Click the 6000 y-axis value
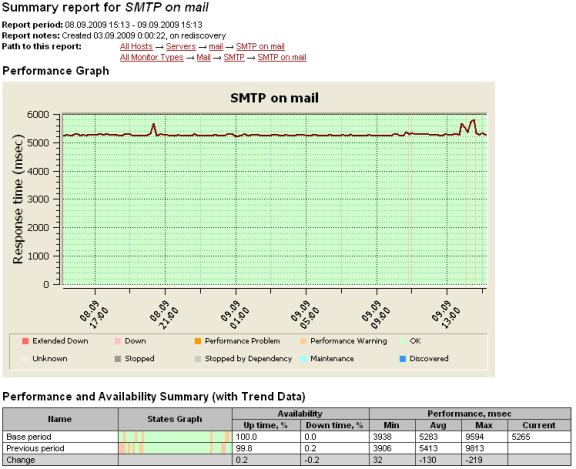 [38, 115]
